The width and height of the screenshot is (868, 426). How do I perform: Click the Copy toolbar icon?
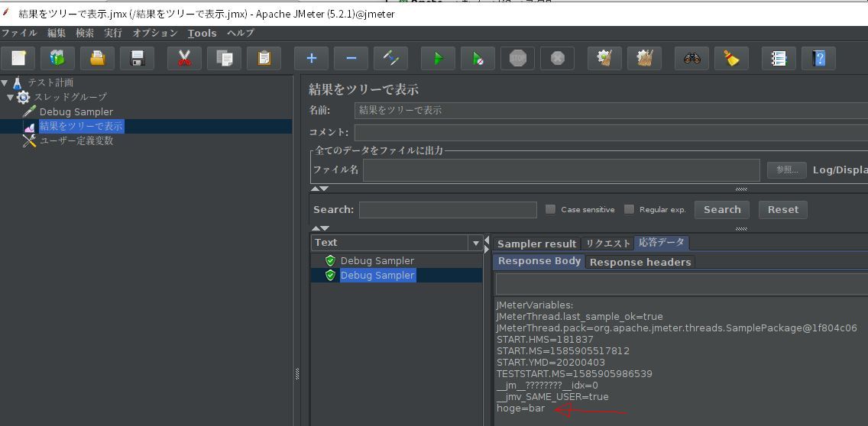pos(224,58)
